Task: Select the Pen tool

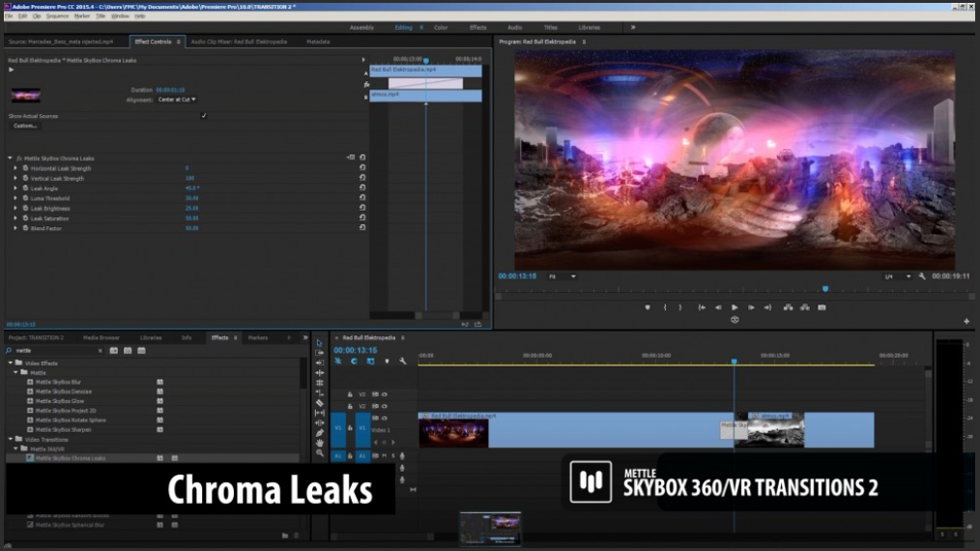Action: click(x=319, y=433)
